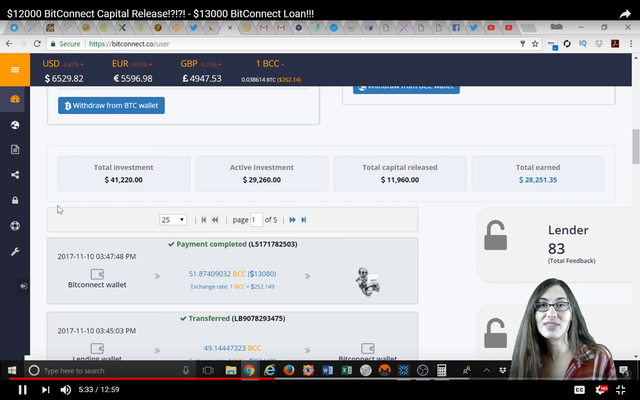The image size is (640, 400).
Task: Click the circular arrows extension icon
Action: click(x=567, y=44)
